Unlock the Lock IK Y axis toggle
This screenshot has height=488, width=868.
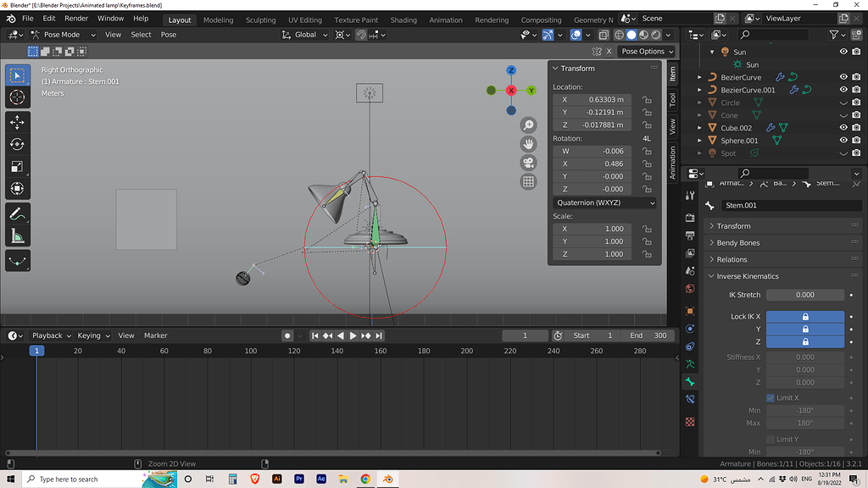805,328
